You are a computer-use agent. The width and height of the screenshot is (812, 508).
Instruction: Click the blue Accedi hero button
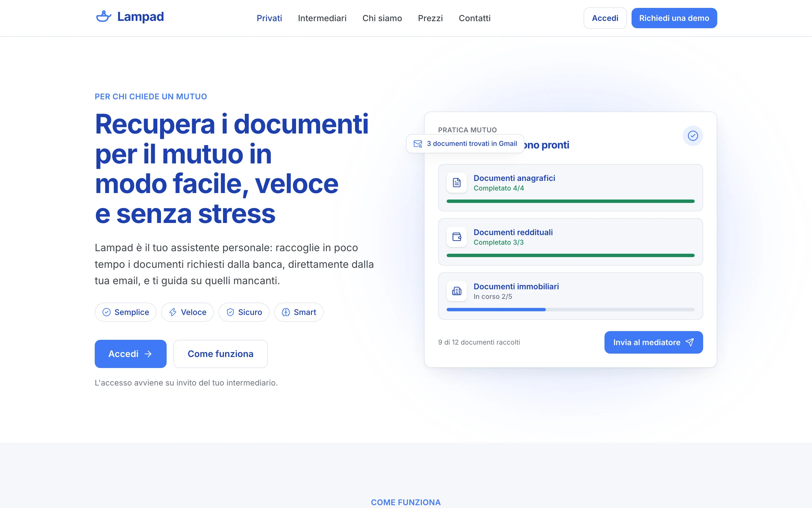(x=131, y=354)
